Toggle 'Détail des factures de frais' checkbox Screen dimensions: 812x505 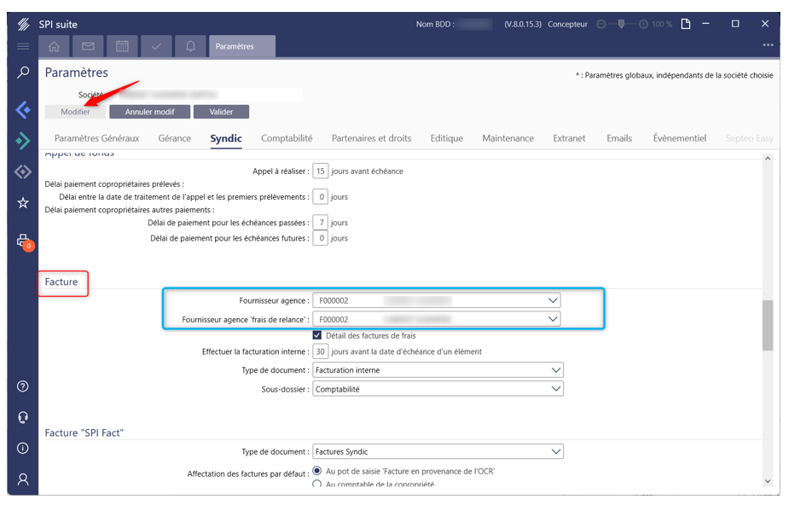coord(317,335)
